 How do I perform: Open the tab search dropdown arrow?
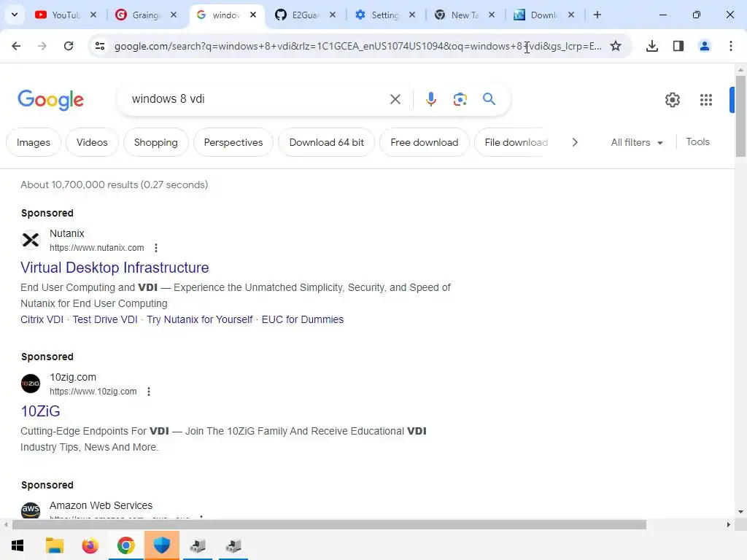[15, 15]
